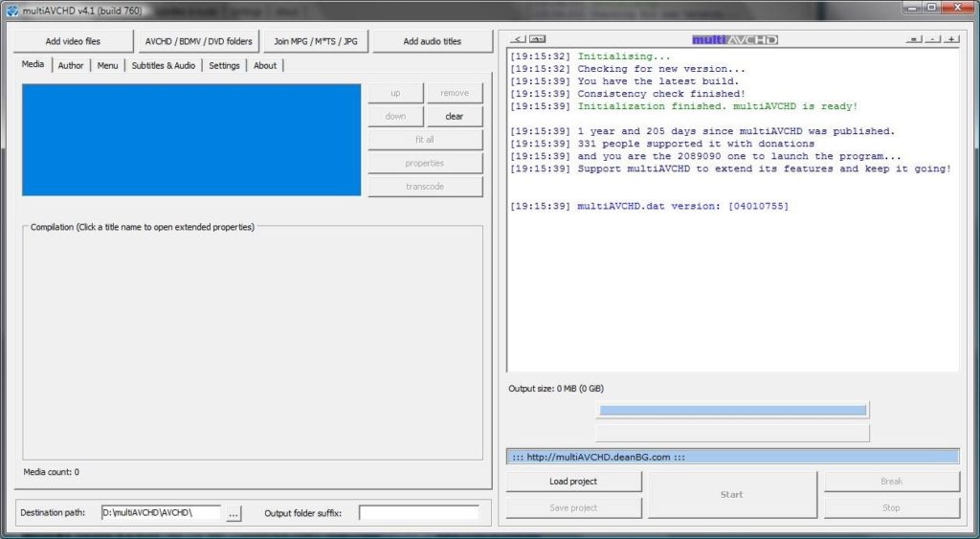
Task: Click the 'remove' button
Action: click(455, 93)
